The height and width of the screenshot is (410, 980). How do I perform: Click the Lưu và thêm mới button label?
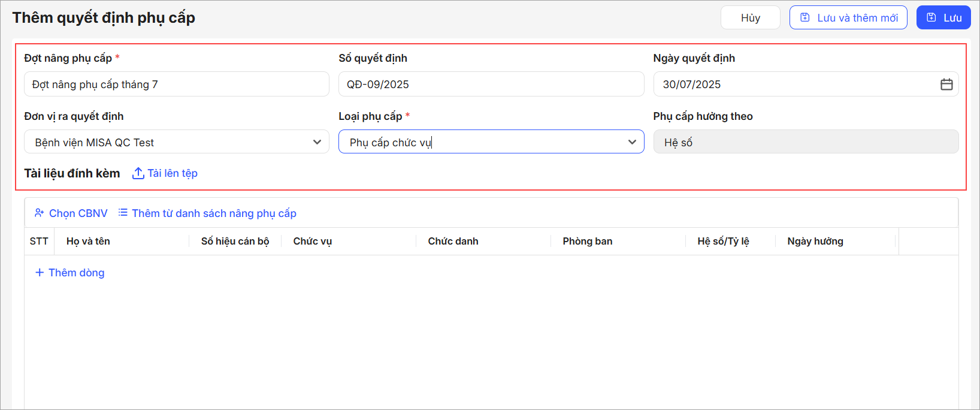coord(857,18)
